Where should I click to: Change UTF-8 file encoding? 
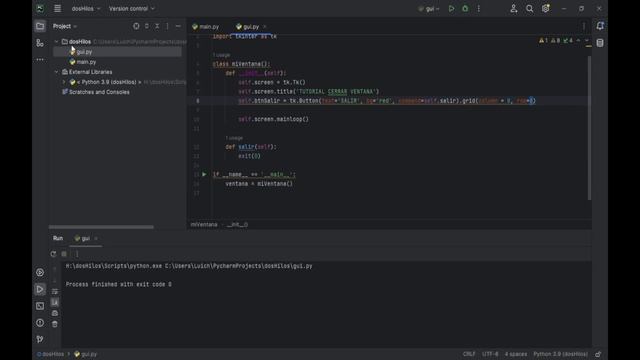pos(490,354)
